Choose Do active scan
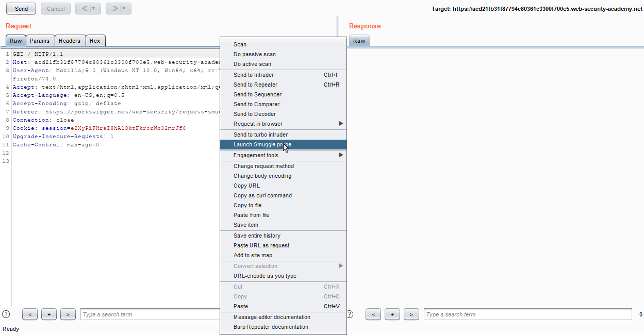 point(283,64)
